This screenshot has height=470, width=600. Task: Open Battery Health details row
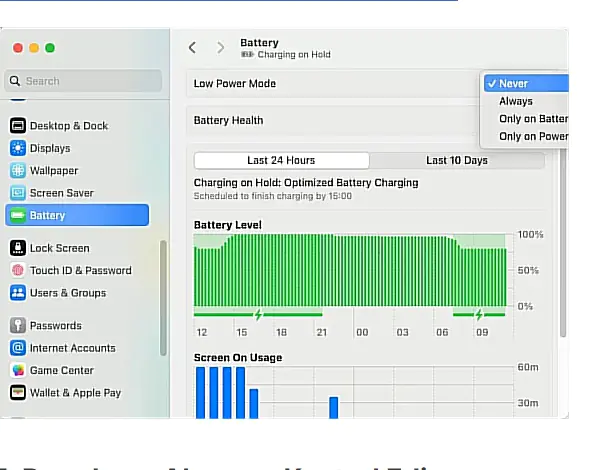330,120
